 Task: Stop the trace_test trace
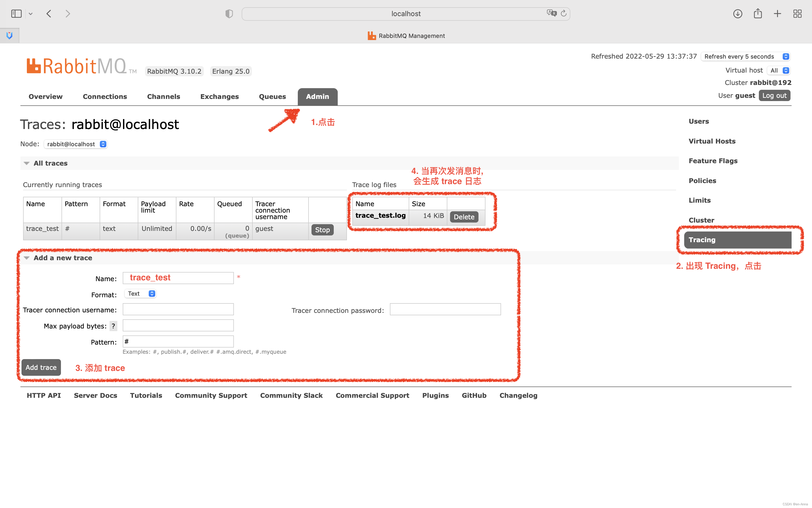[x=322, y=230]
